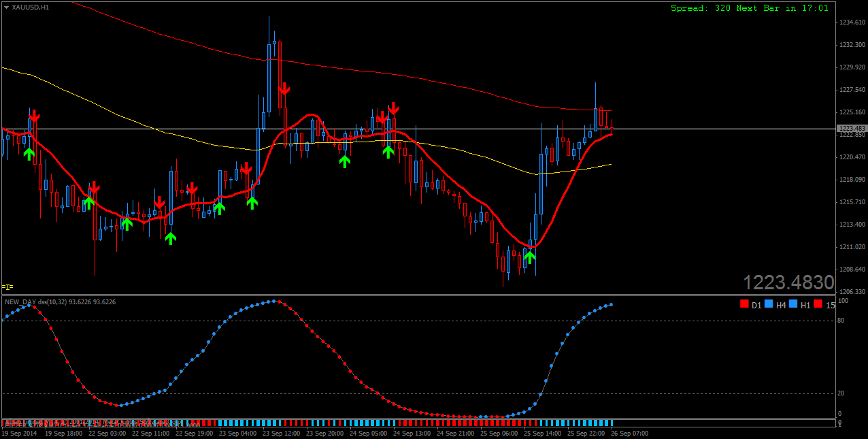Select the H1 timeframe label

[805, 305]
